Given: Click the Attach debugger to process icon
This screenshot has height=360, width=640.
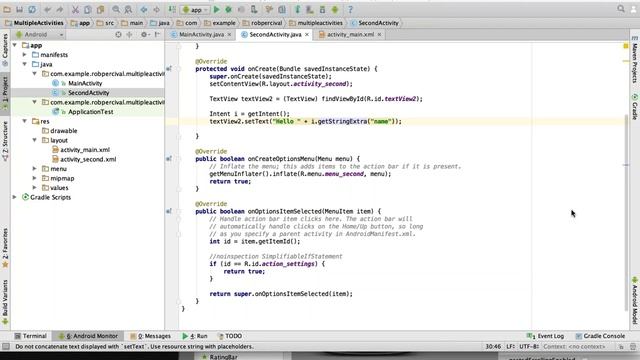Looking at the screenshot, I should (x=254, y=9).
